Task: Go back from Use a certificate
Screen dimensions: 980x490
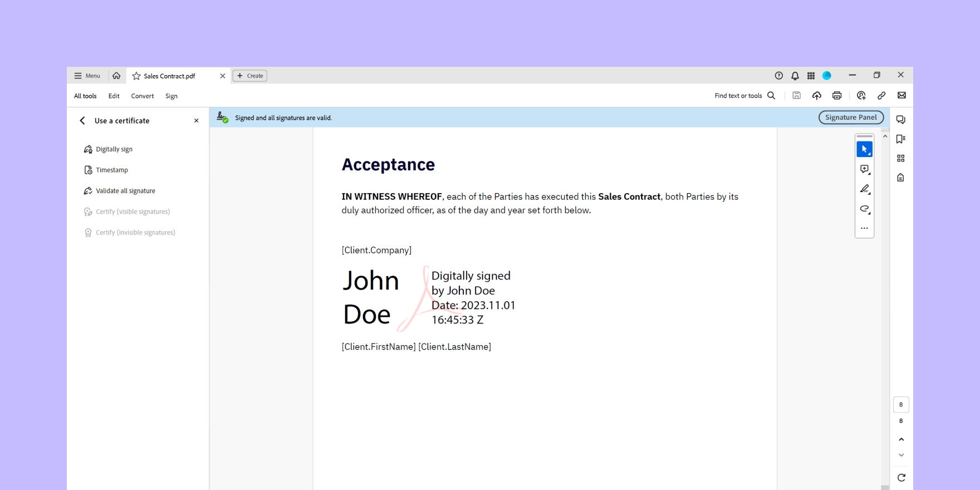Action: click(82, 121)
